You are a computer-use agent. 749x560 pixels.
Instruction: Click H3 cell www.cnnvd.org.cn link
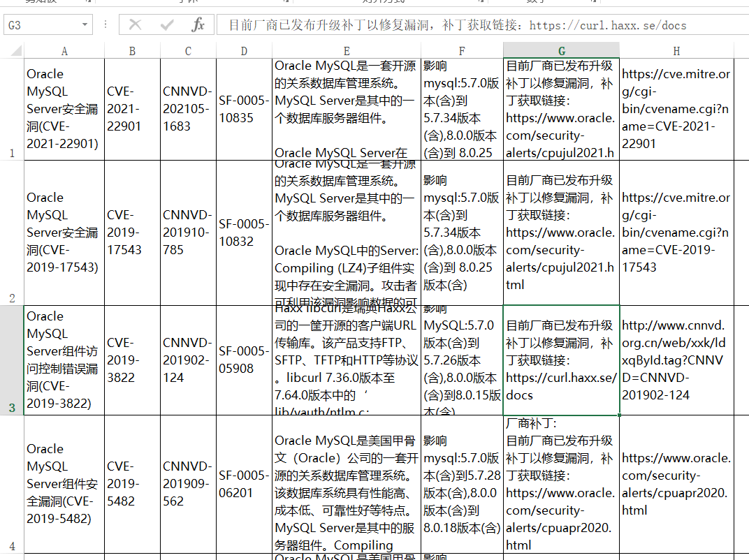click(676, 360)
